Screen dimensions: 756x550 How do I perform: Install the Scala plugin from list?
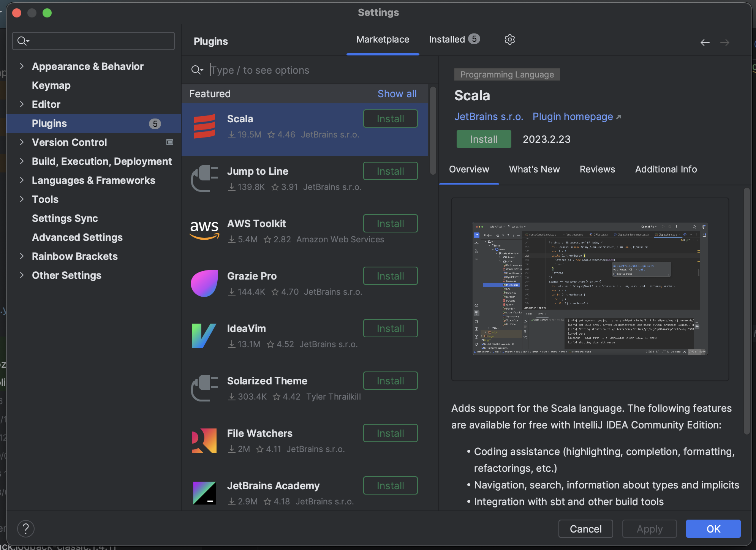pos(390,119)
